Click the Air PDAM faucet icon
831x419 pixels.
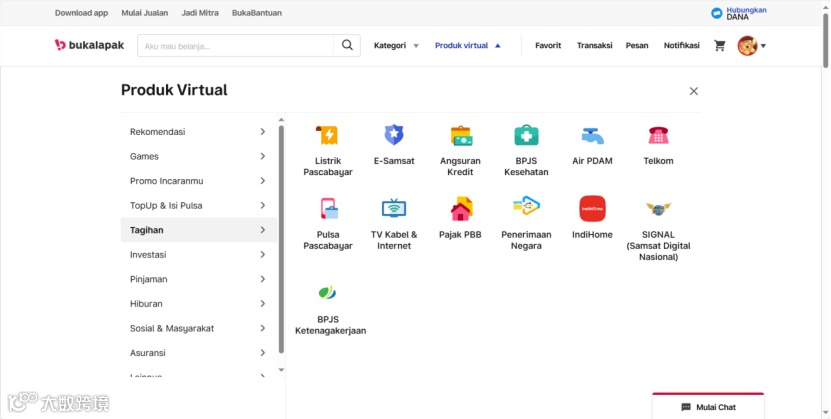pyautogui.click(x=592, y=136)
